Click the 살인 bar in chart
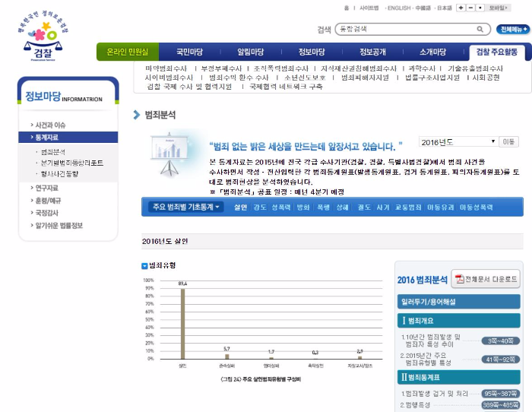 [x=183, y=324]
